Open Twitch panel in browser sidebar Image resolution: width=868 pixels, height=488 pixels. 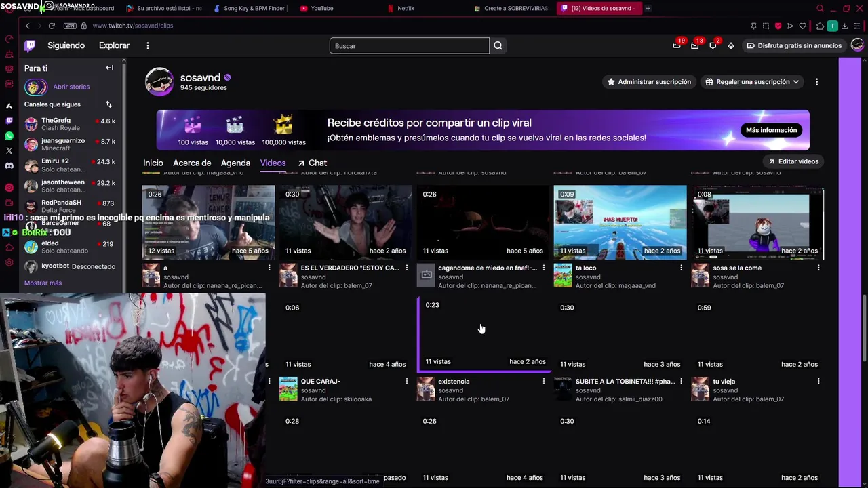9,121
